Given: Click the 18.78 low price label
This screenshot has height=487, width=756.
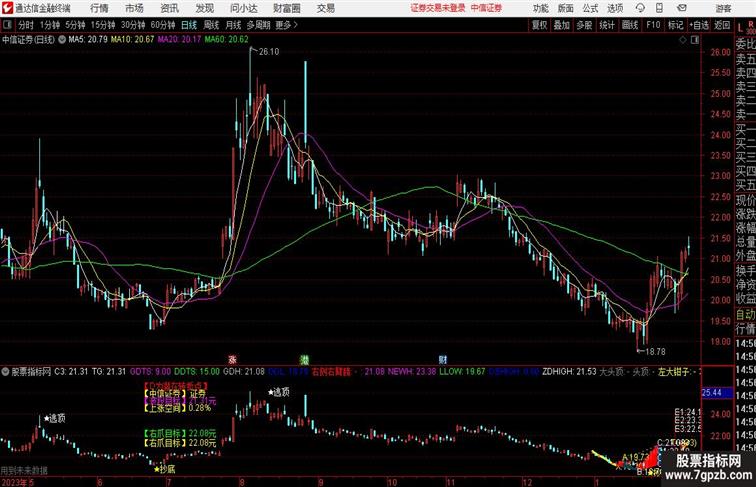Looking at the screenshot, I should coord(655,352).
